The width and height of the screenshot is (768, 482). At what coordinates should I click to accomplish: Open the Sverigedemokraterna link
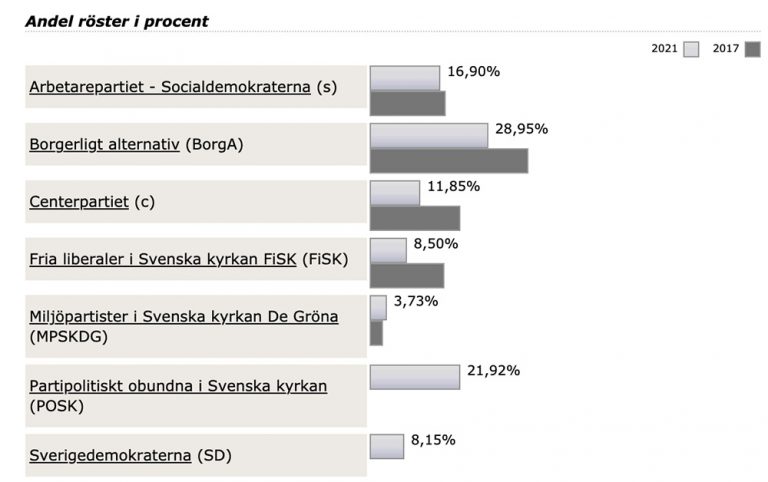pyautogui.click(x=110, y=455)
